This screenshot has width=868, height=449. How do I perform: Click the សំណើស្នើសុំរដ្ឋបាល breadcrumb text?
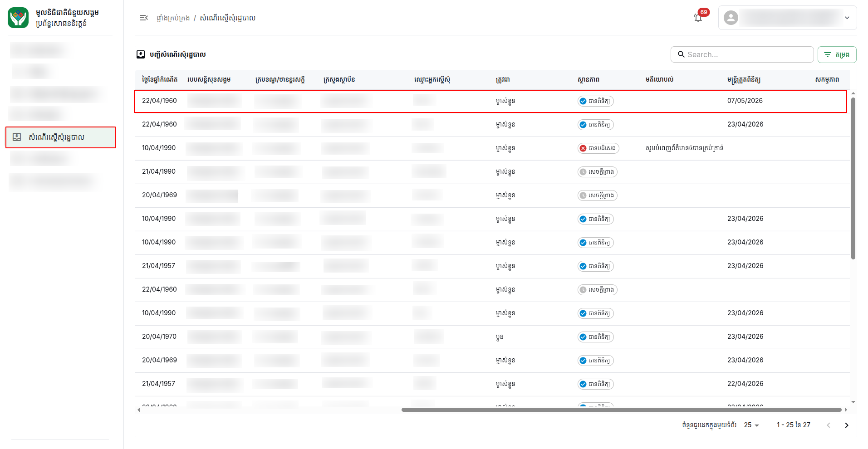[x=228, y=18]
